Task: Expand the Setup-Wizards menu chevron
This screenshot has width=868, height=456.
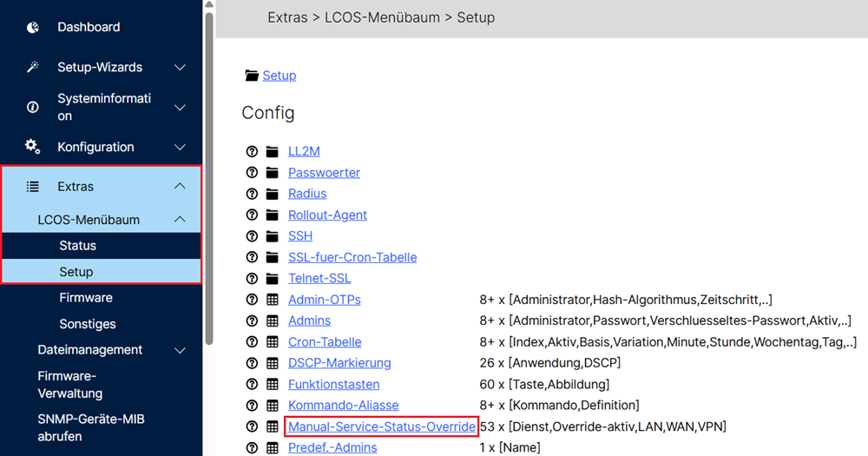Action: 180,68
